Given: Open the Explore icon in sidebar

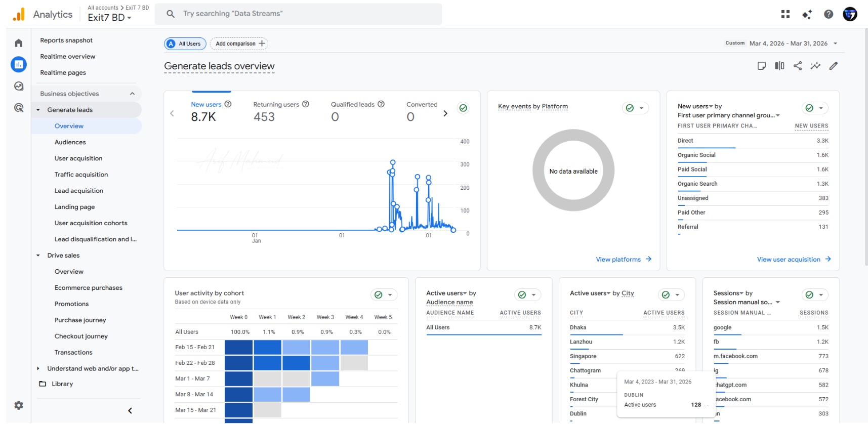Looking at the screenshot, I should click(x=19, y=86).
